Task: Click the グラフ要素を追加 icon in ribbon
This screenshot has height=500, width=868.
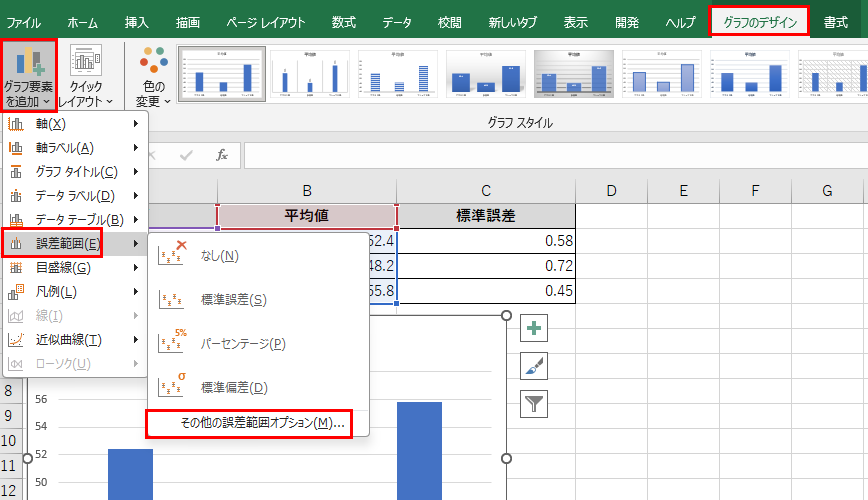Action: [27, 62]
